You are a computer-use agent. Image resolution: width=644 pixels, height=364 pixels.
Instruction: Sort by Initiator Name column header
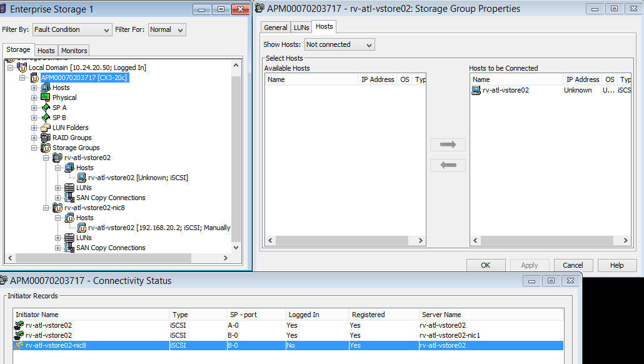[91, 315]
